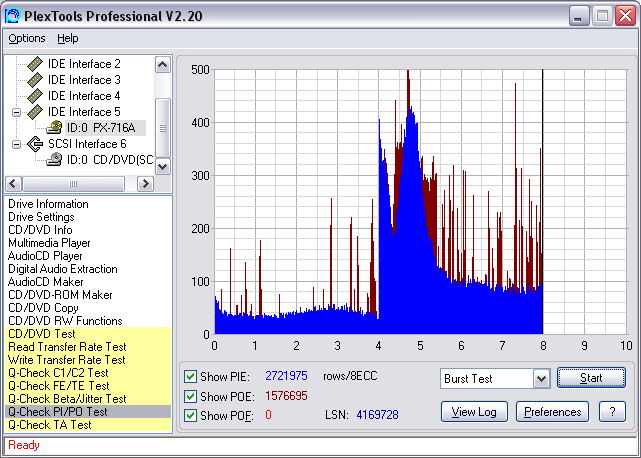Image resolution: width=641 pixels, height=458 pixels.
Task: Click tree horizontal scroll right arrow
Action: pyautogui.click(x=145, y=184)
